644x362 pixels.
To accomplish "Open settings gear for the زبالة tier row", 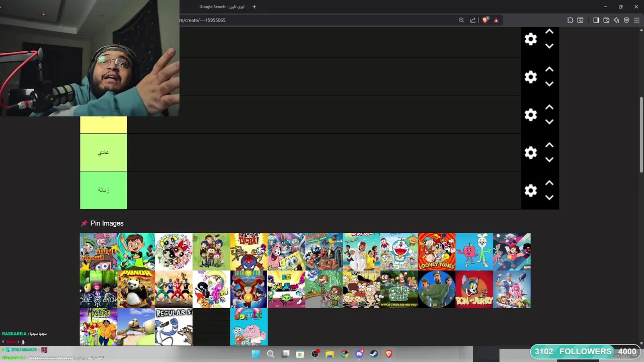I will (x=531, y=190).
